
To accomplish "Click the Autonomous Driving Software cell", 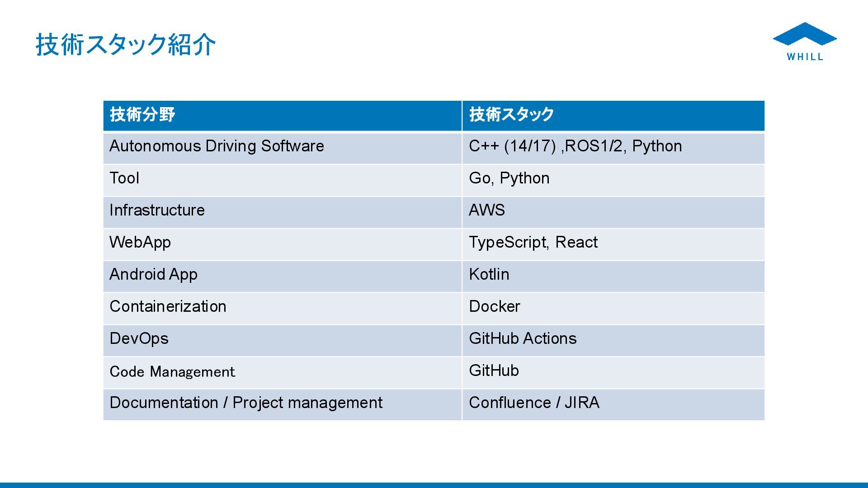I will 217,146.
